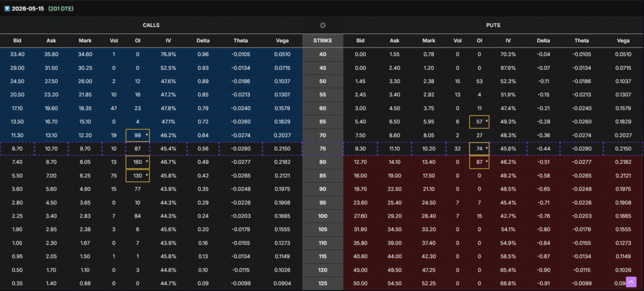The height and width of the screenshot is (291, 644).
Task: Click the highlighted 160 calls open interest box
Action: click(x=138, y=162)
